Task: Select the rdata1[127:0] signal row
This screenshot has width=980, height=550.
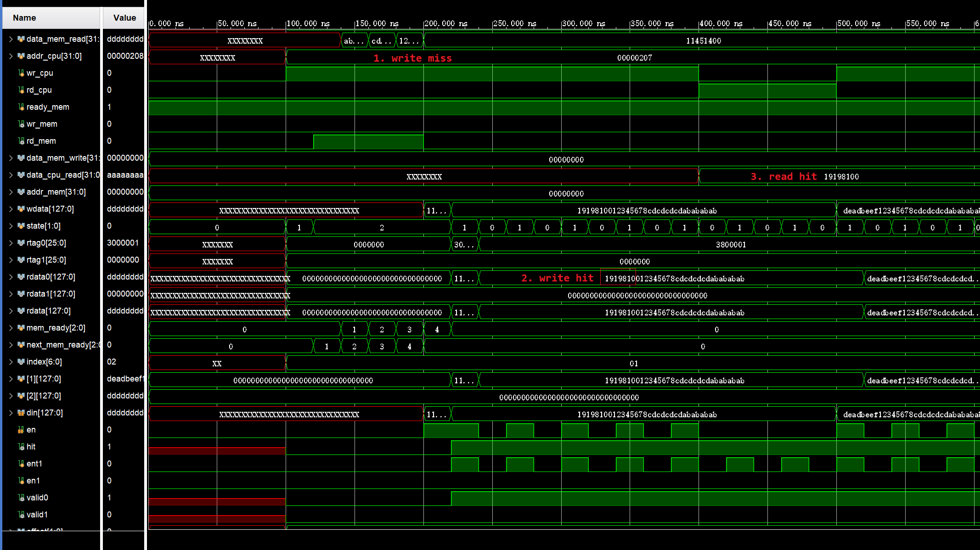Action: [51, 294]
